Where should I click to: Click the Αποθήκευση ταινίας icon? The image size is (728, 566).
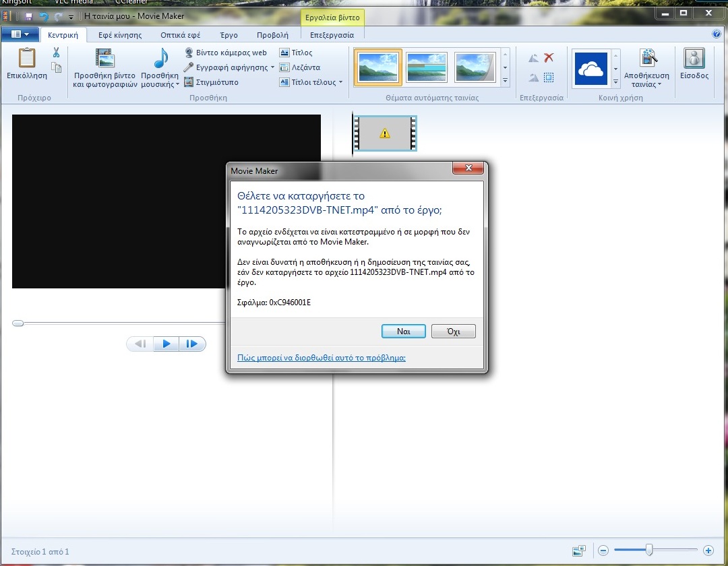pos(648,58)
